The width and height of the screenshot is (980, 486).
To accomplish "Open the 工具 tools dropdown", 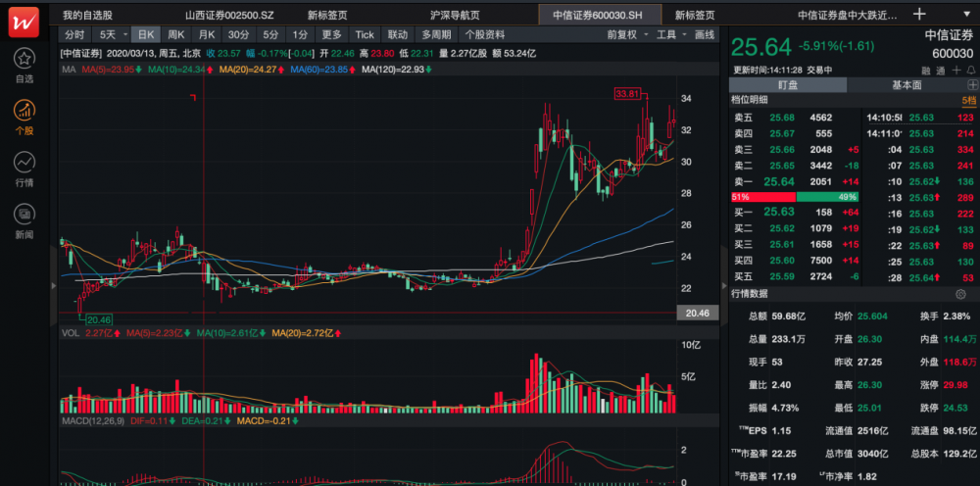I will pyautogui.click(x=671, y=35).
